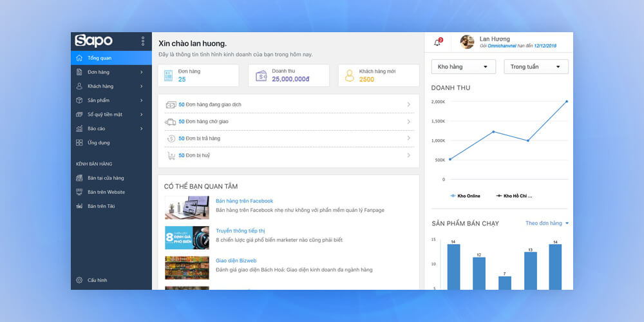Click the Doanh thu wallet icon
Viewport: 644px width, 322px height.
261,75
